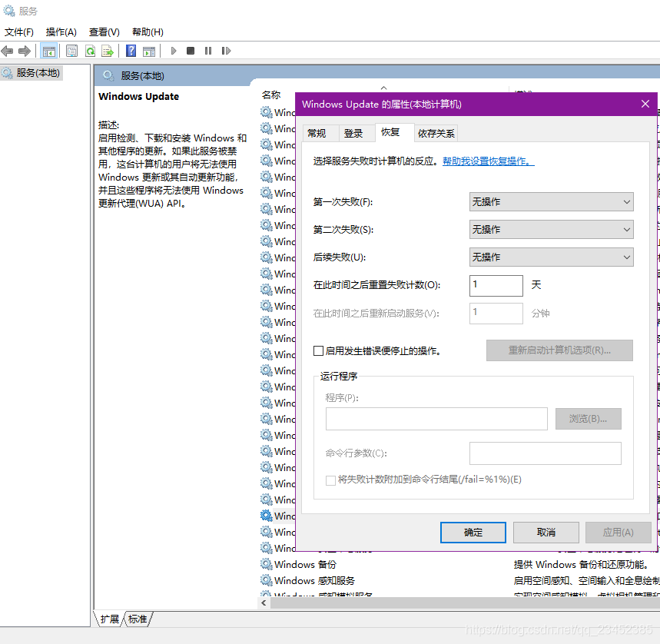The image size is (660, 644).
Task: Pause the service with the pause icon
Action: 208,51
